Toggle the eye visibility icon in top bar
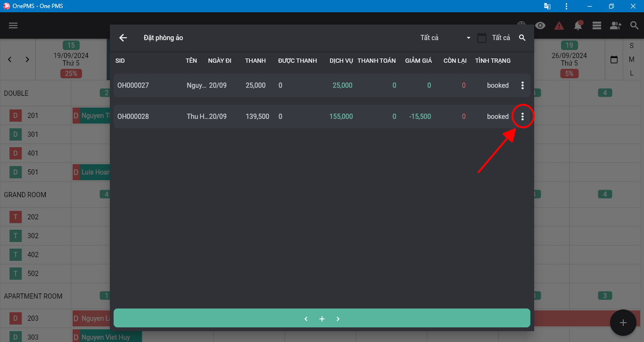The width and height of the screenshot is (644, 342). pyautogui.click(x=540, y=25)
